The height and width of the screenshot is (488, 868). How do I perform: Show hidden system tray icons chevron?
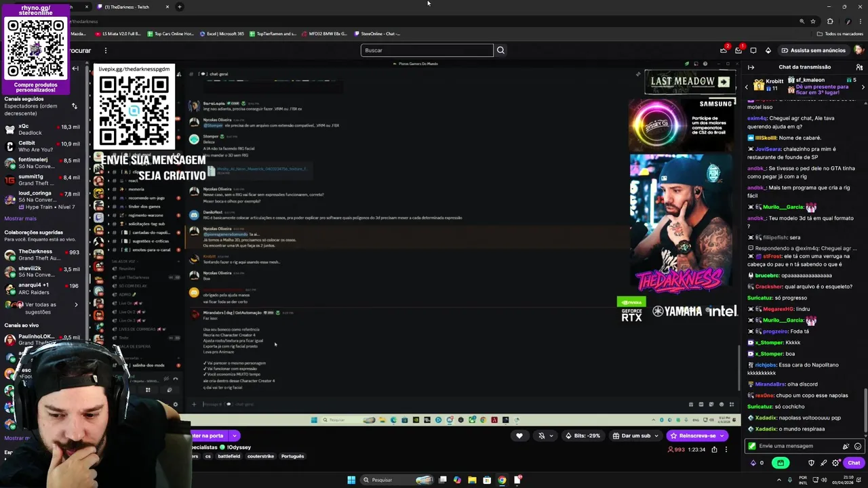[779, 480]
